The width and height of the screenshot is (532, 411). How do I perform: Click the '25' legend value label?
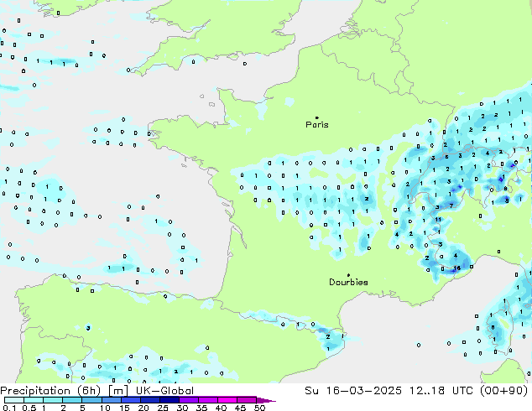click(x=163, y=408)
